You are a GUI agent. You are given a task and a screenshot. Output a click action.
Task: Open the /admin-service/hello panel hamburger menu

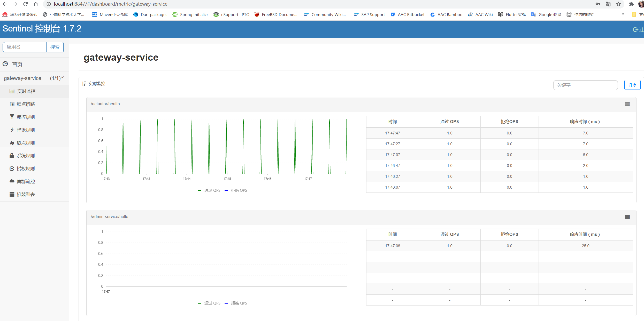[x=627, y=217]
